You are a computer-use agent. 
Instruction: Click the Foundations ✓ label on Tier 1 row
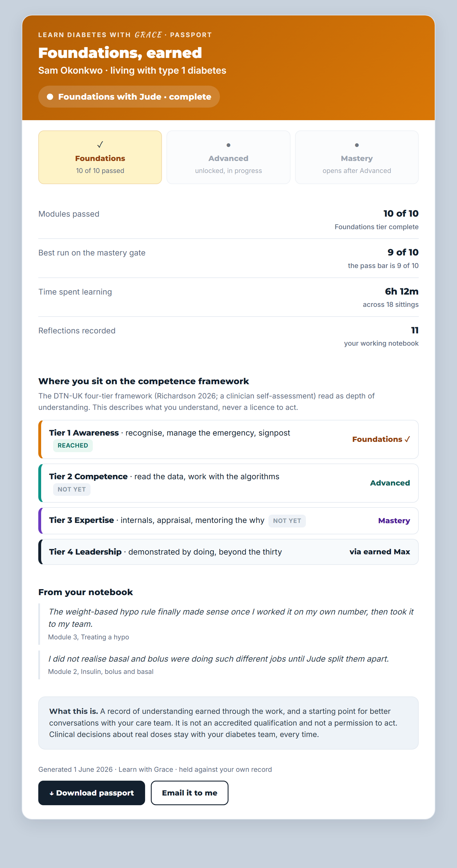381,439
